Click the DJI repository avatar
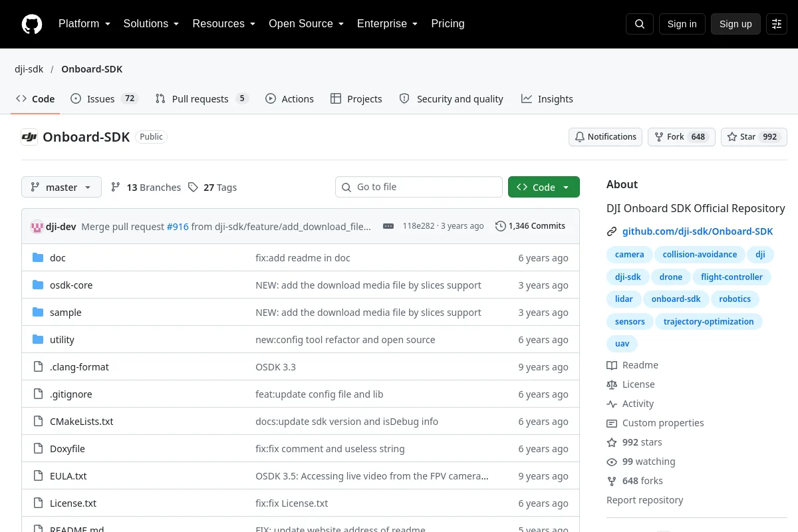Image resolution: width=798 pixels, height=532 pixels. pyautogui.click(x=29, y=137)
